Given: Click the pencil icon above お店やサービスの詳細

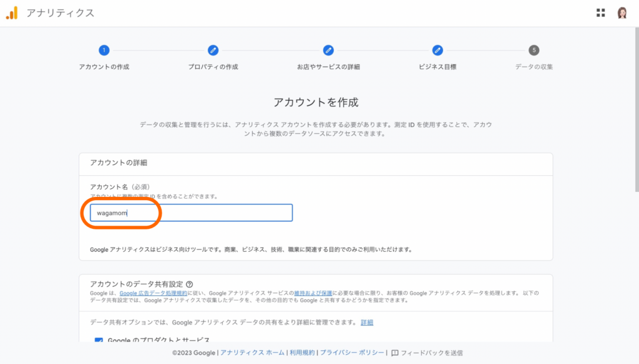Looking at the screenshot, I should [328, 50].
